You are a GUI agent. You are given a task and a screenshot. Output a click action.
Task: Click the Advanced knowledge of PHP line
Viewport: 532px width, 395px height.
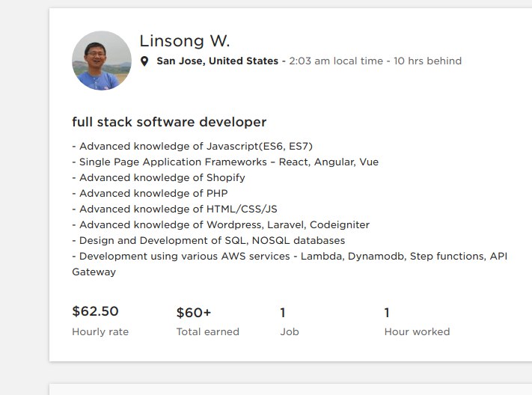[x=150, y=193]
